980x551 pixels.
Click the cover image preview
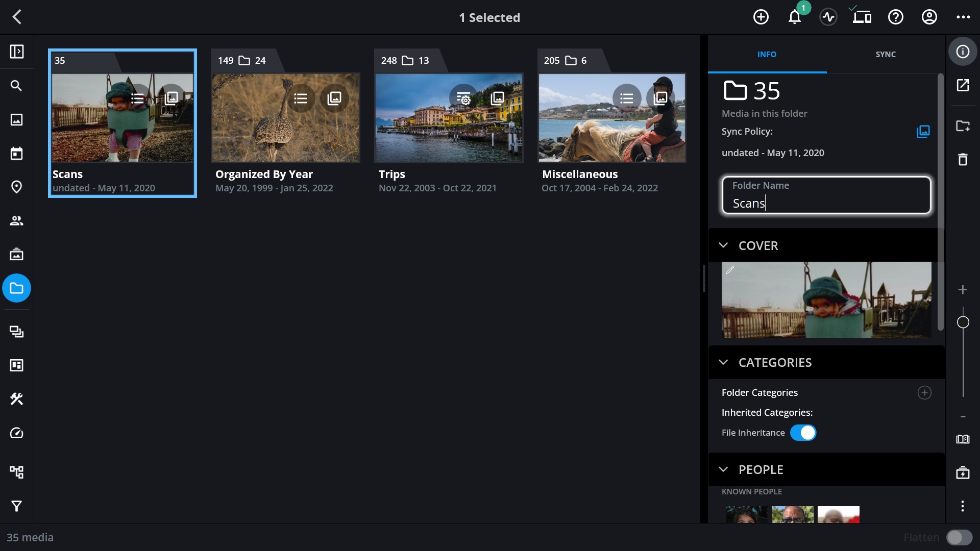826,300
